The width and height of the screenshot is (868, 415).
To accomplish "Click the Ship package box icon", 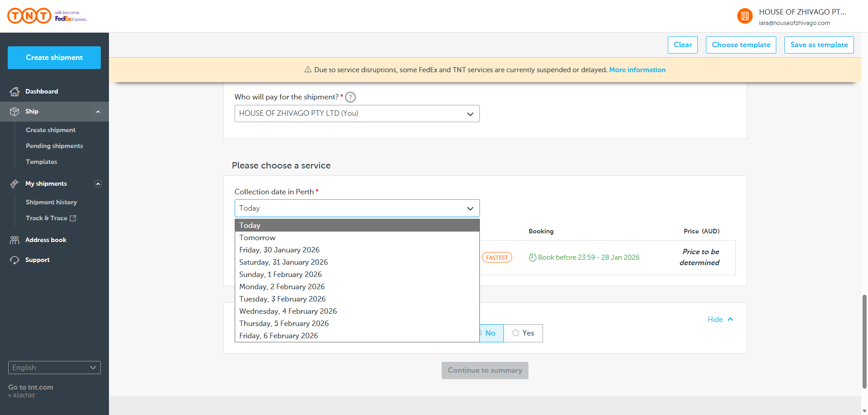I will click(15, 112).
